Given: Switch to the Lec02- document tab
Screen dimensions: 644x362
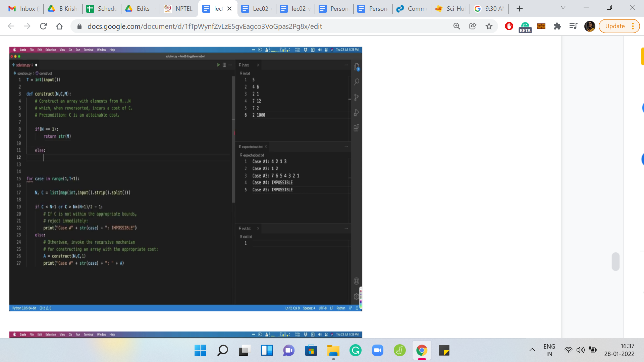Looking at the screenshot, I should point(256,9).
